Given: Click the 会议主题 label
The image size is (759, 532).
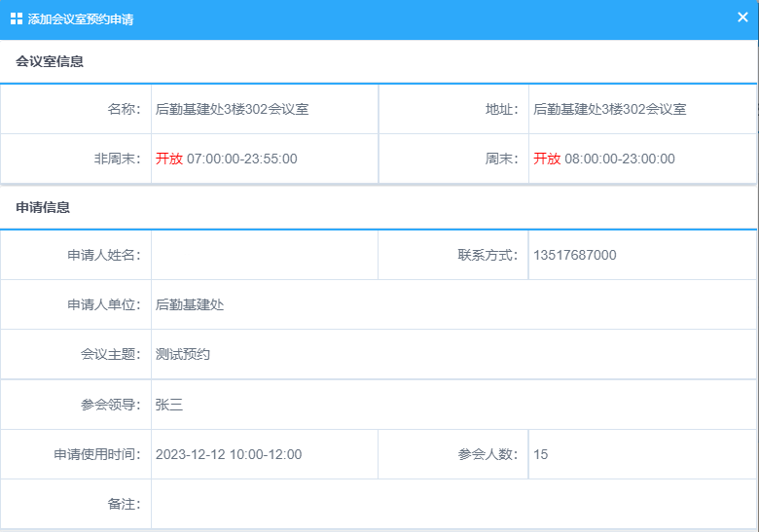Looking at the screenshot, I should point(111,354).
